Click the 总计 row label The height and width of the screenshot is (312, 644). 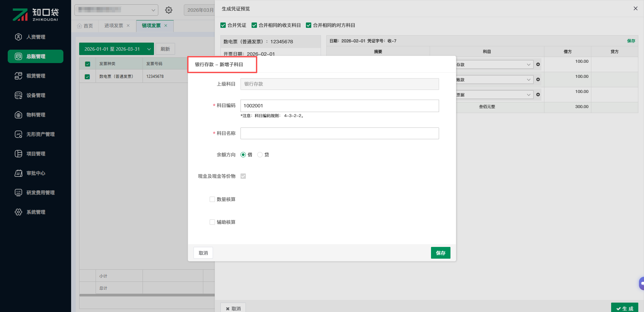tap(103, 288)
